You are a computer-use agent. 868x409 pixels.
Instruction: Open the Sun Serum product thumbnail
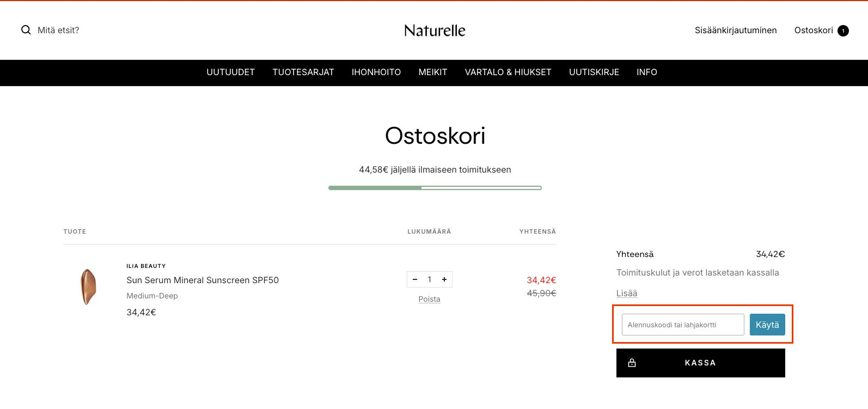[88, 286]
